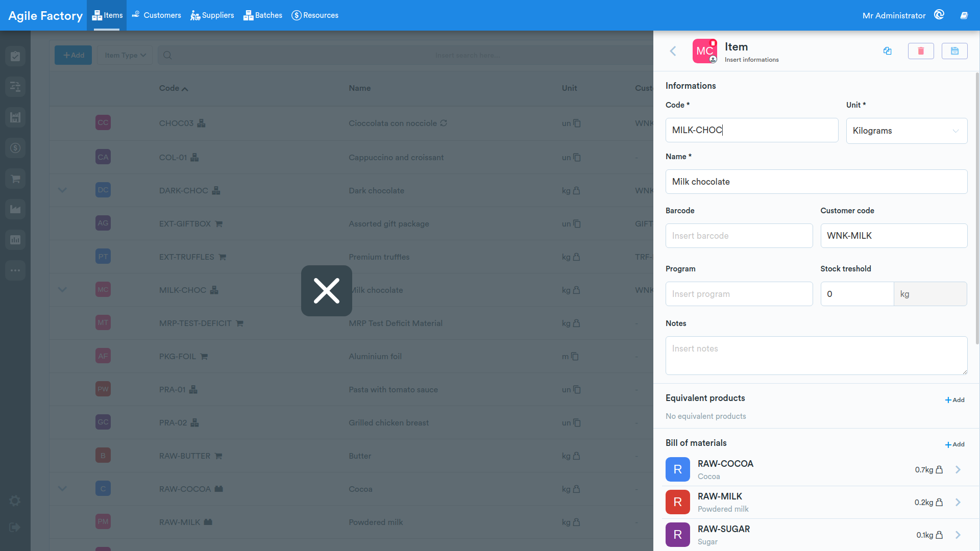Screen dimensions: 980x551
Task: Close the overlay with the large X
Action: 327,291
